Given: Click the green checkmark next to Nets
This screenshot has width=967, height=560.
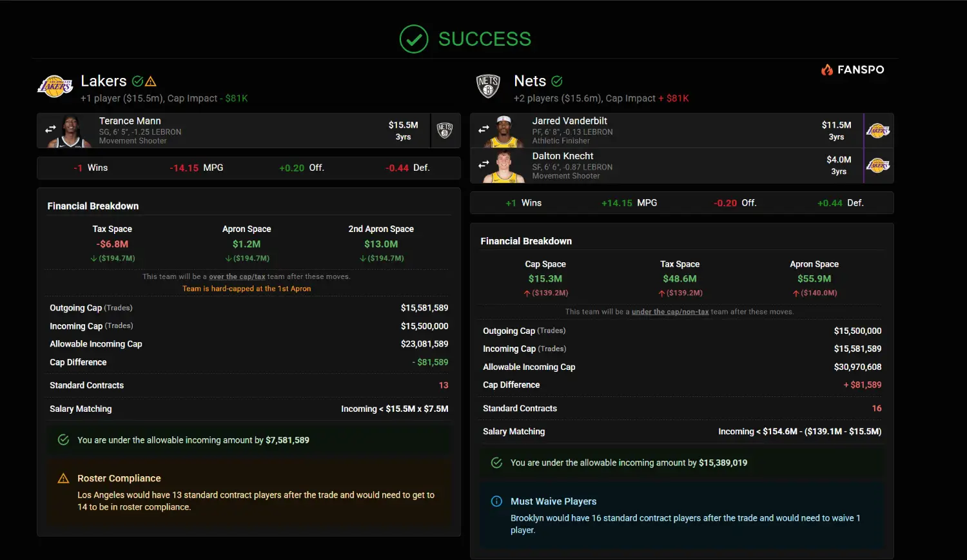Looking at the screenshot, I should click(557, 81).
